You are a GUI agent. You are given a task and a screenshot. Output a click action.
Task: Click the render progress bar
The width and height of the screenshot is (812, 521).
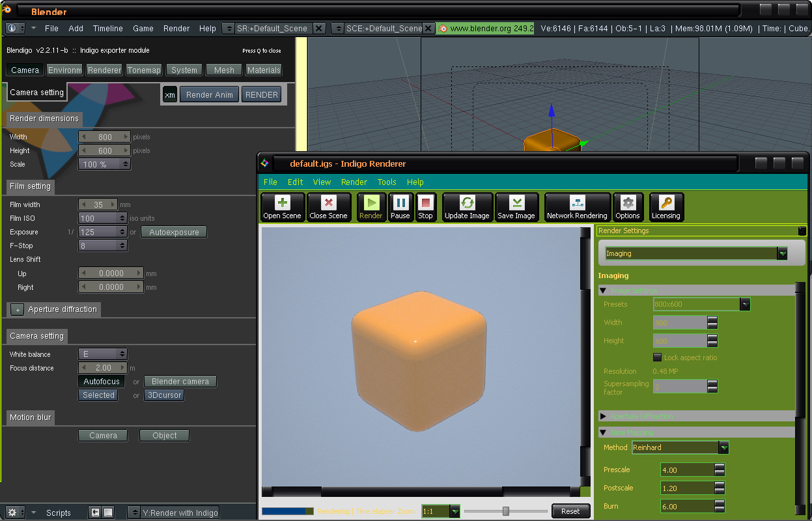[x=287, y=511]
